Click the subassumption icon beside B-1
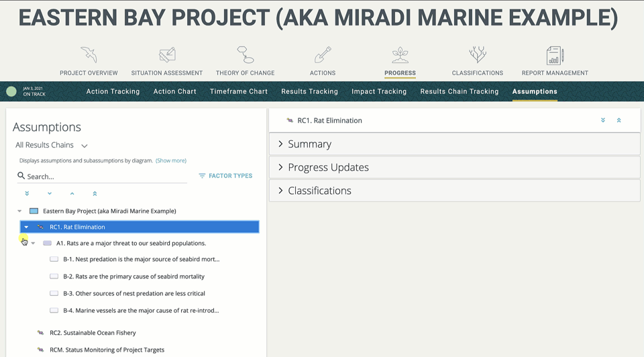 (54, 259)
